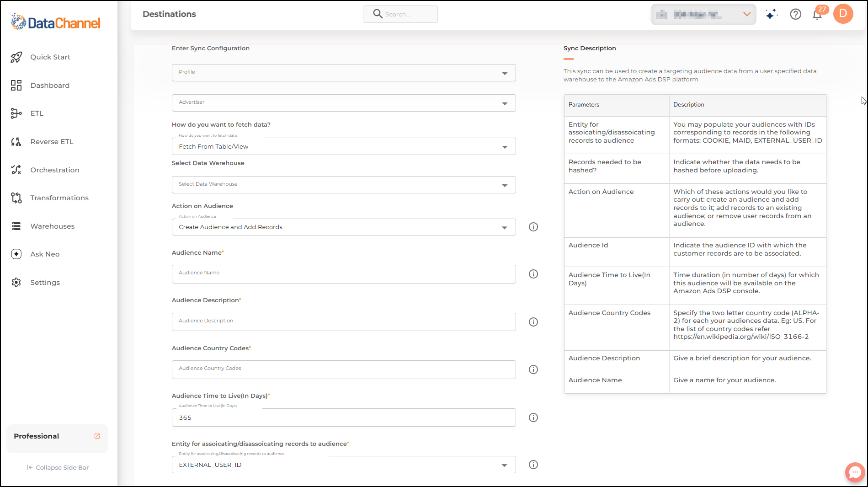
Task: Click the Reverse ETL icon
Action: coord(16,142)
